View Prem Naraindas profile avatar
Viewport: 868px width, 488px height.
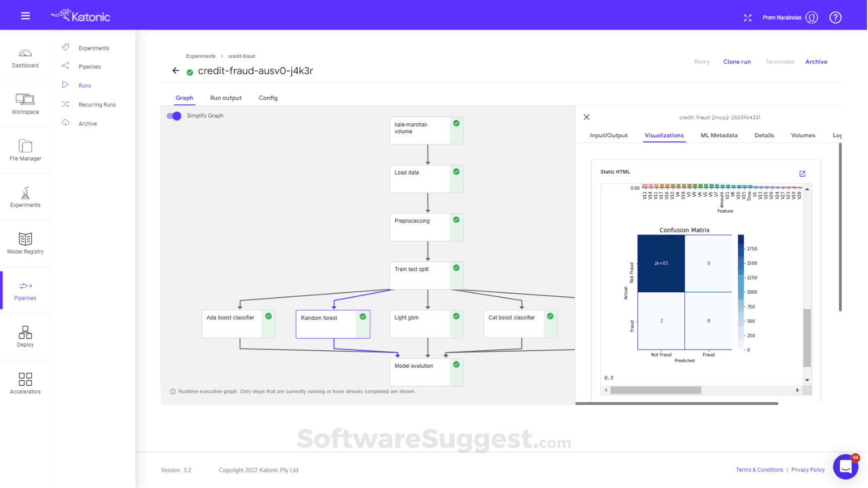click(811, 17)
